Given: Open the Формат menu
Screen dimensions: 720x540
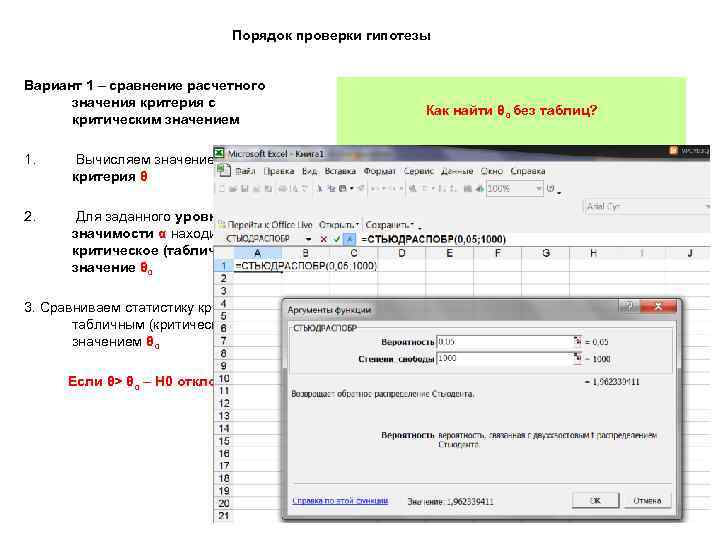Looking at the screenshot, I should point(379,171).
